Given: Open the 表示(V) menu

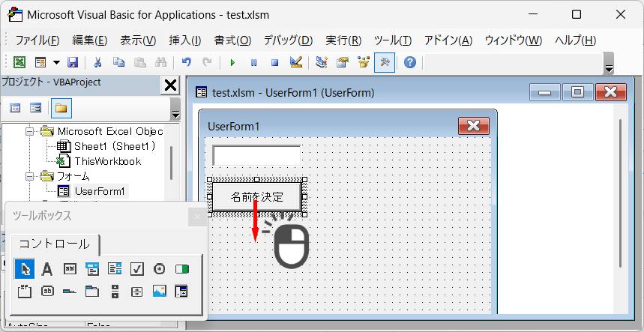Looking at the screenshot, I should pyautogui.click(x=138, y=40).
